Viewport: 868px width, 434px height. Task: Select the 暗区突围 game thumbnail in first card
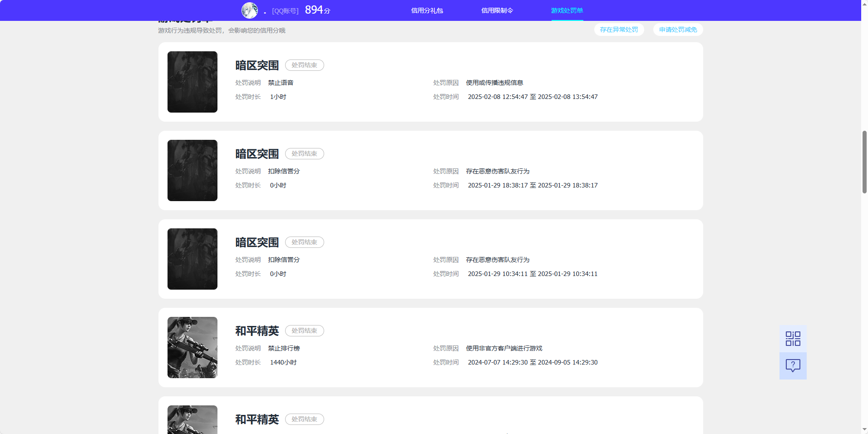click(192, 82)
